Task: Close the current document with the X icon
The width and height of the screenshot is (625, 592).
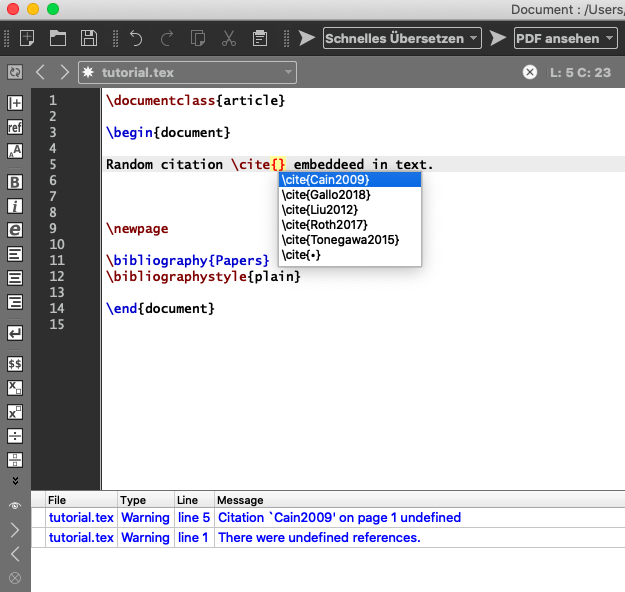Action: click(530, 72)
